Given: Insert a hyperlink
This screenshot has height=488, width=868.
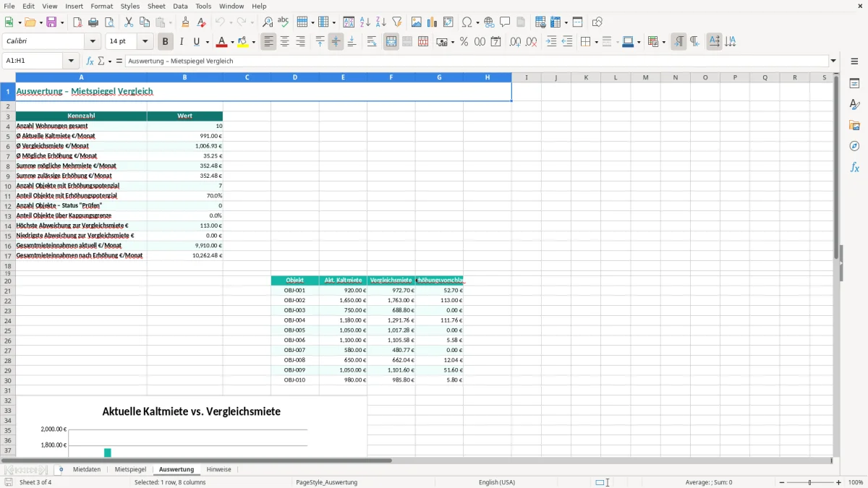Looking at the screenshot, I should point(490,22).
